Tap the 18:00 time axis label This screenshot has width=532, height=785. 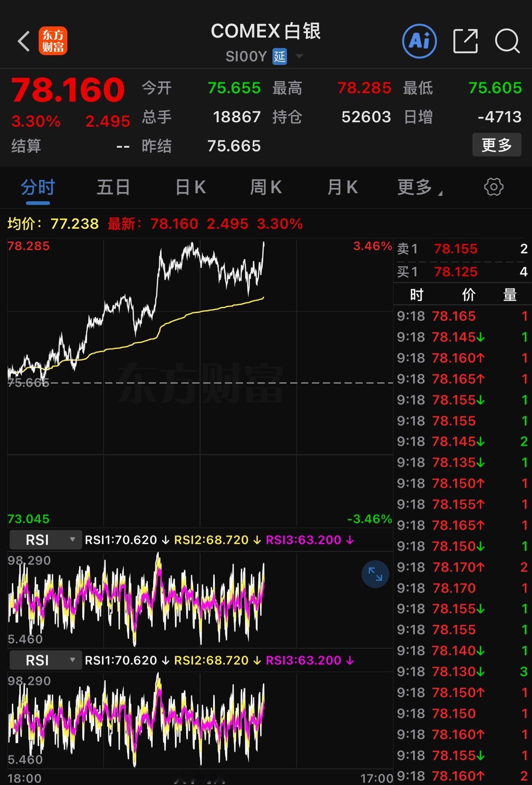[x=25, y=778]
